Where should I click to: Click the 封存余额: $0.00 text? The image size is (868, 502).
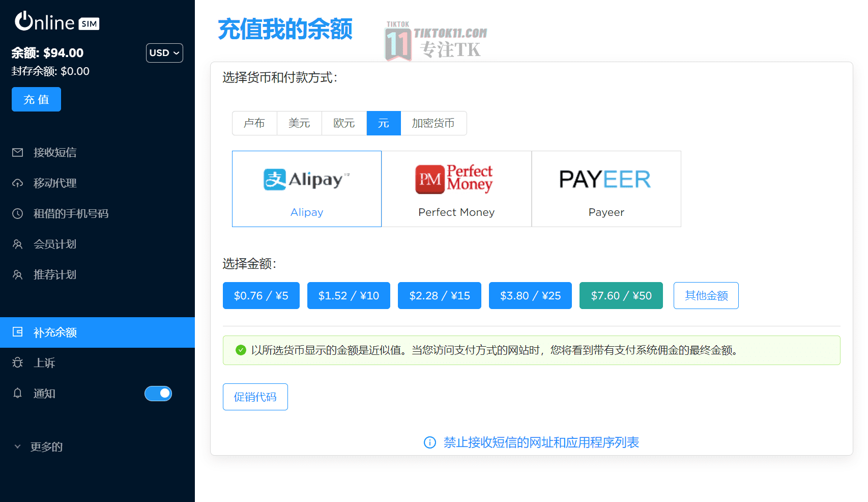click(x=50, y=71)
